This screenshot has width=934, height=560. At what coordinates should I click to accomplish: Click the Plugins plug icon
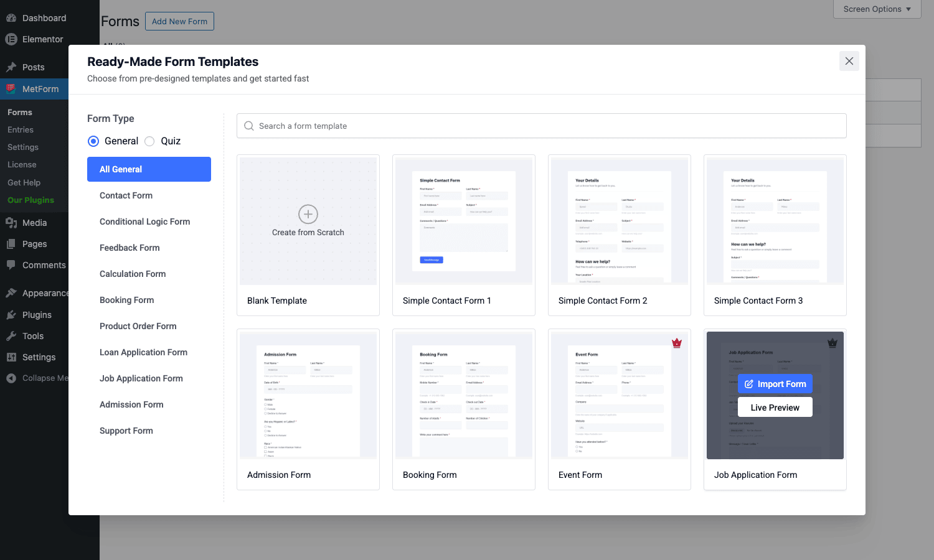(x=11, y=315)
